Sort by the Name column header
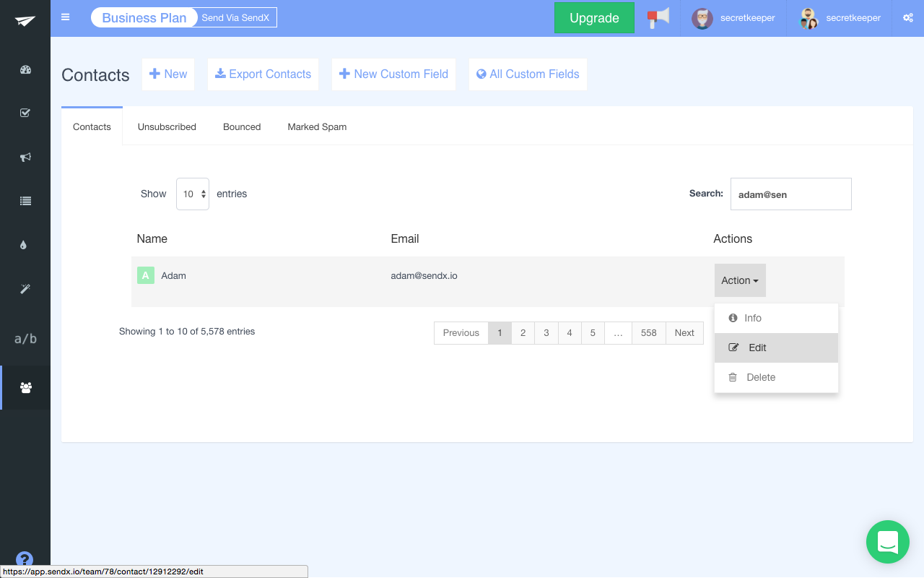 click(x=152, y=238)
